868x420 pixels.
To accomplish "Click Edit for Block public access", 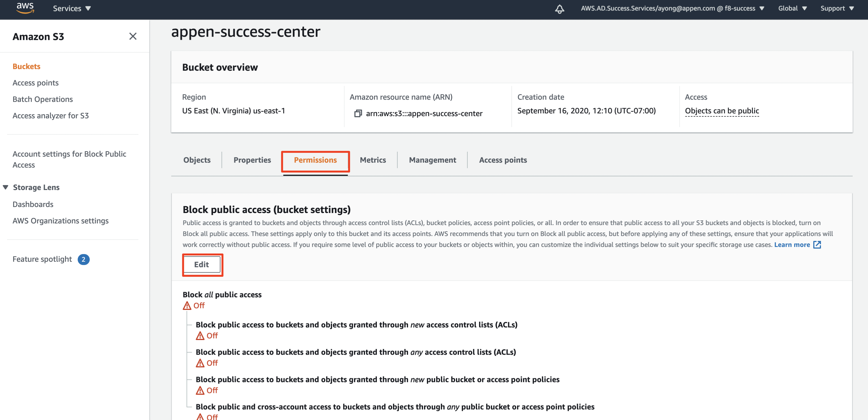I will pyautogui.click(x=201, y=264).
